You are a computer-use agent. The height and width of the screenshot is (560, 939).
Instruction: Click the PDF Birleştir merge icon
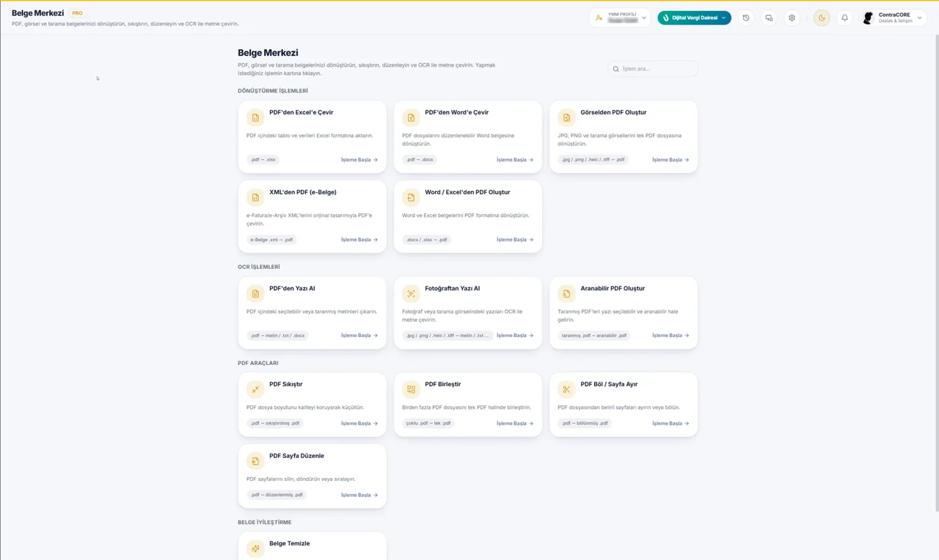411,389
